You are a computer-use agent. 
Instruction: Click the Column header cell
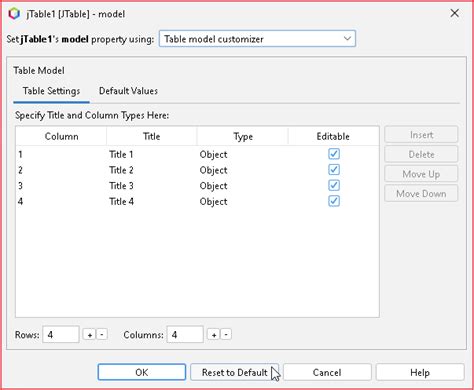pyautogui.click(x=61, y=136)
